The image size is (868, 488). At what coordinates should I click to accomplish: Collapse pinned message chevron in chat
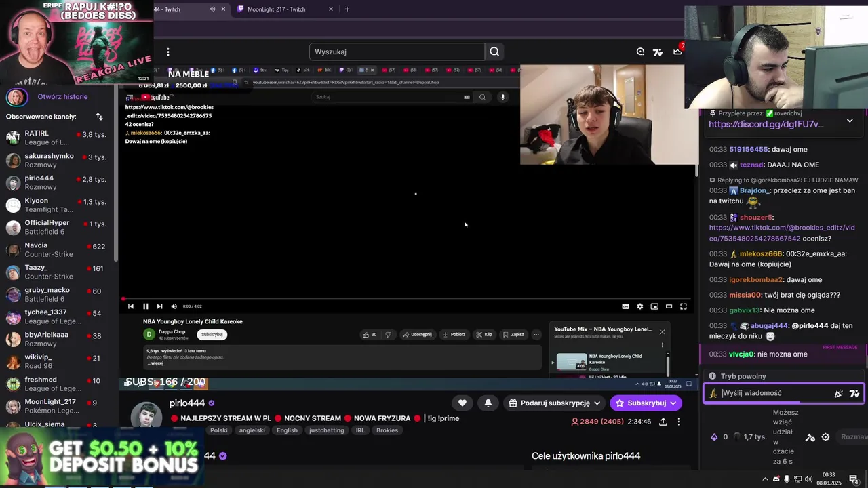(x=850, y=121)
